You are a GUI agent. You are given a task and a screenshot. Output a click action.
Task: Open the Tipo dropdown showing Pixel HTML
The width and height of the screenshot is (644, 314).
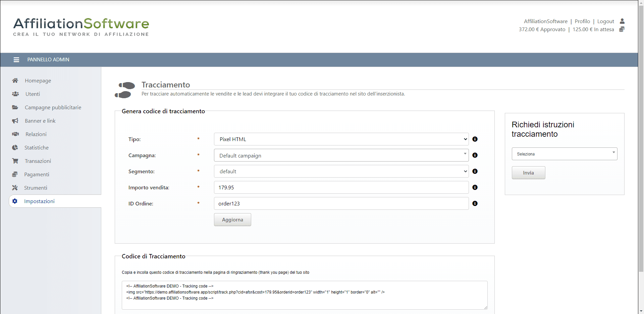(x=341, y=139)
